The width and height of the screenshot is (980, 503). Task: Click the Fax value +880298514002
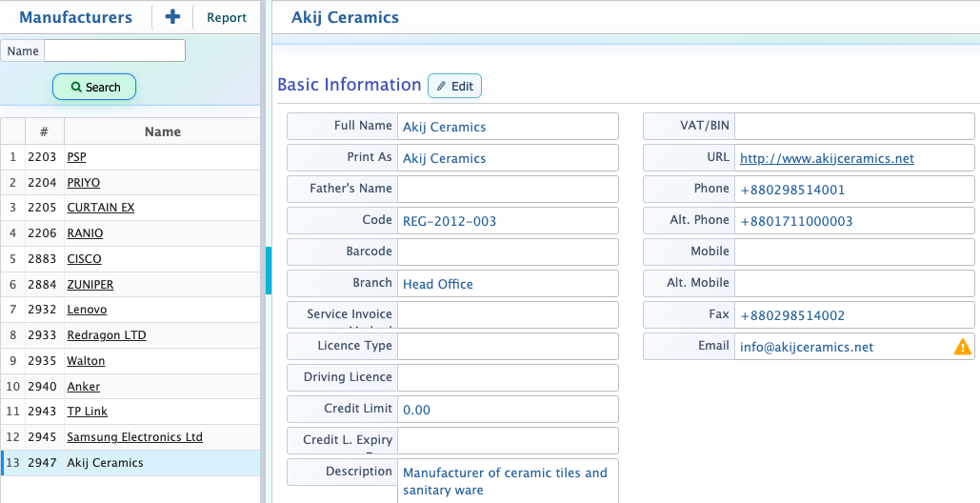coord(791,315)
